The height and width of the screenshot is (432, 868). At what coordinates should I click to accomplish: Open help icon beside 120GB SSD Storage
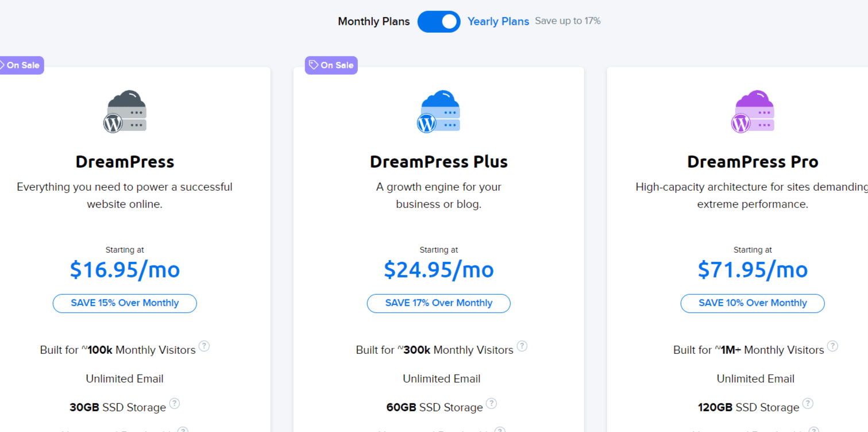click(x=808, y=404)
